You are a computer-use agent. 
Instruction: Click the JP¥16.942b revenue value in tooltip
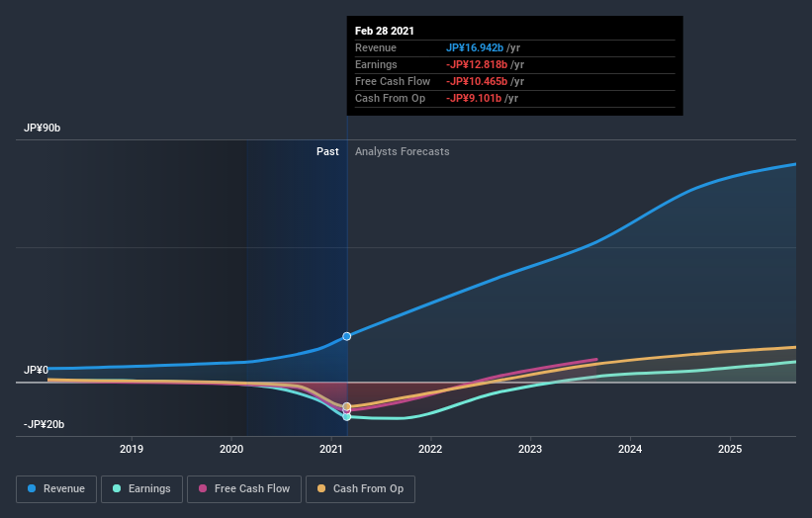pos(475,47)
